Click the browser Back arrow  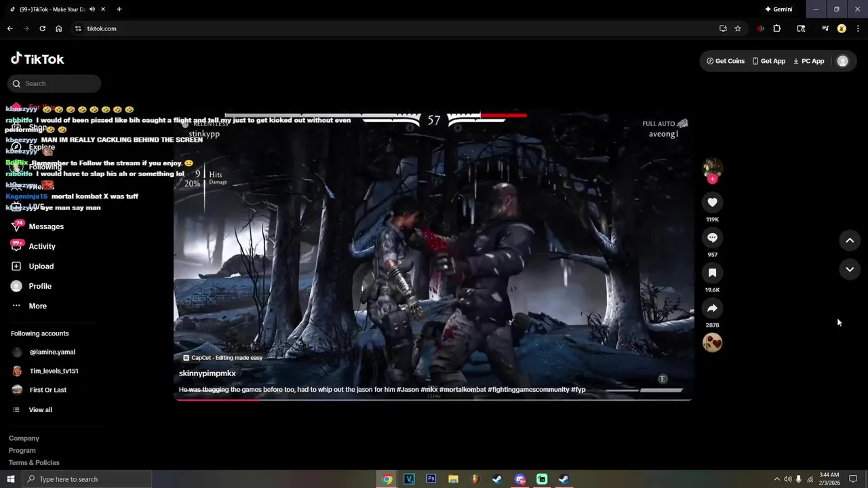tap(9, 28)
